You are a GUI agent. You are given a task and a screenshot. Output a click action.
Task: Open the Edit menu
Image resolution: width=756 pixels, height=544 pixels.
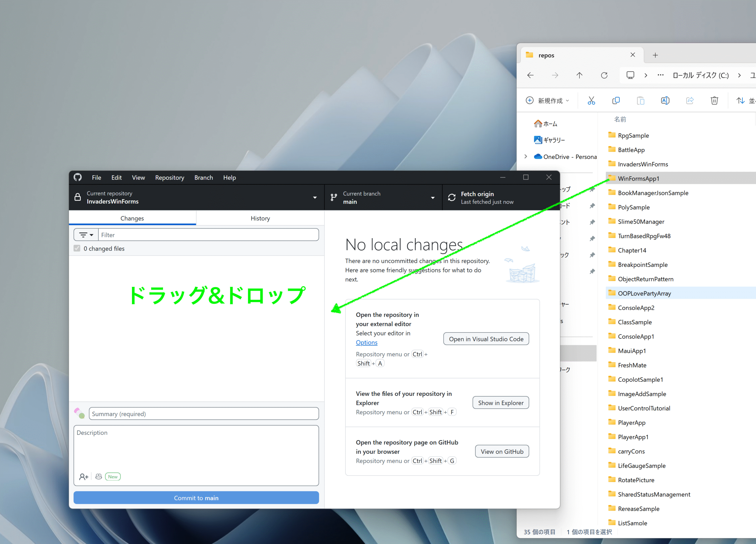(x=116, y=177)
